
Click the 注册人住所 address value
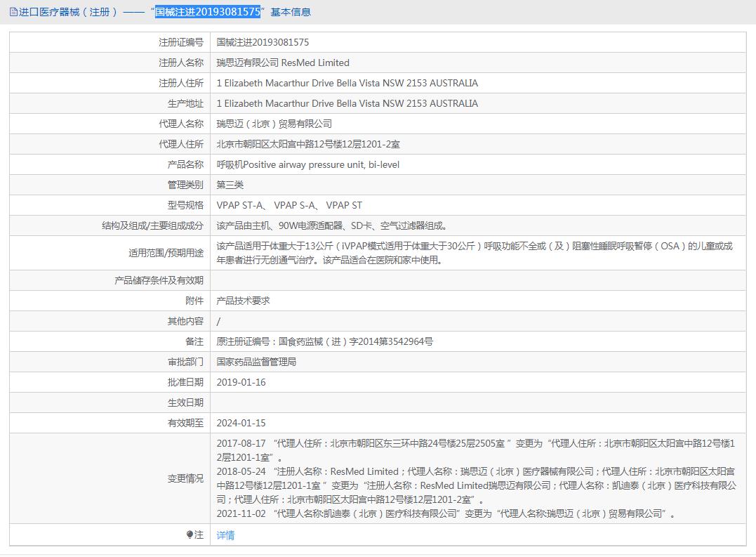point(347,83)
